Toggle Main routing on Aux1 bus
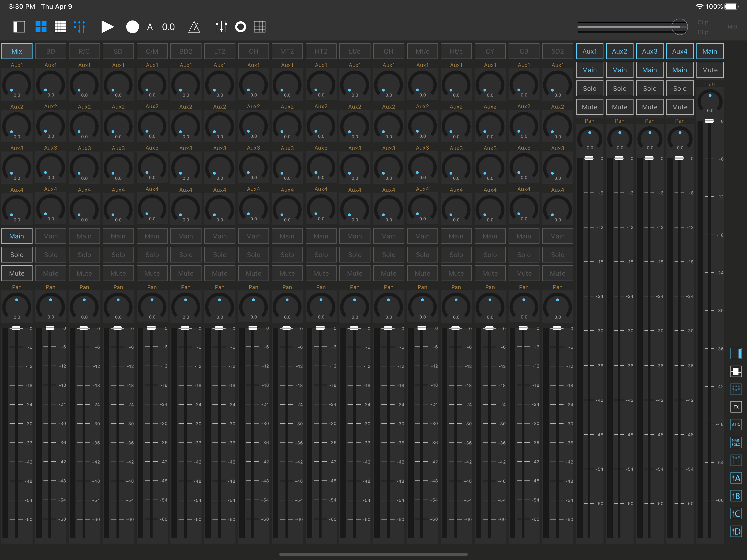 (590, 70)
